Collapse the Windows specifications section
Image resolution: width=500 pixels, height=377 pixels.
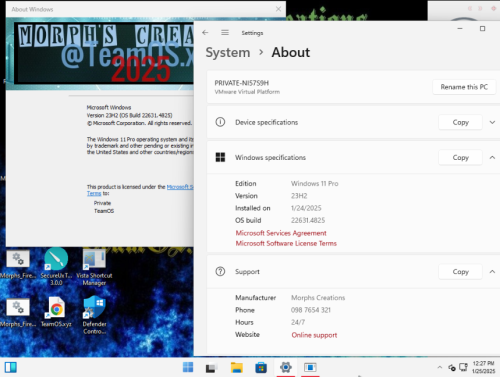[492, 157]
